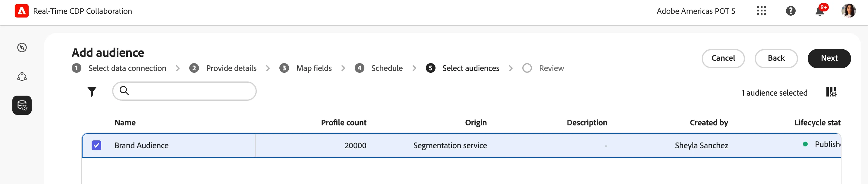Click the Next button

(x=829, y=58)
